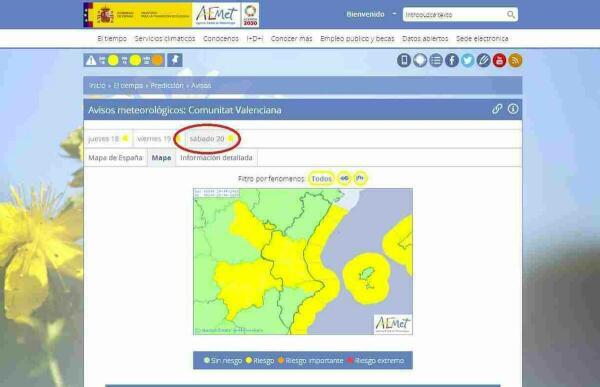Click the pushpin icon beside warning indicators

pyautogui.click(x=175, y=60)
